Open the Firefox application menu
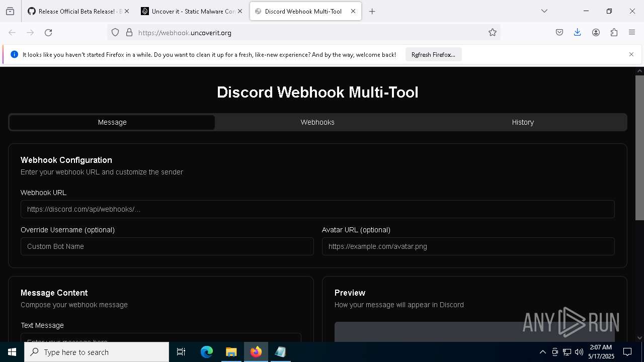Viewport: 644px width, 362px height. pos(632,33)
